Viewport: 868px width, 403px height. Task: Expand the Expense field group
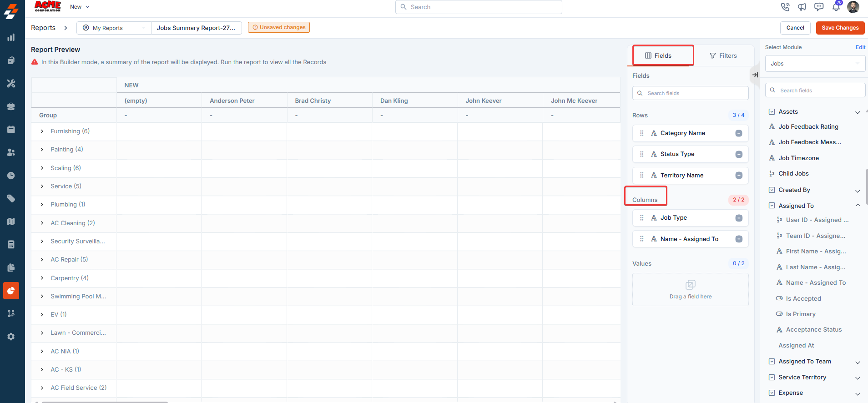point(858,393)
